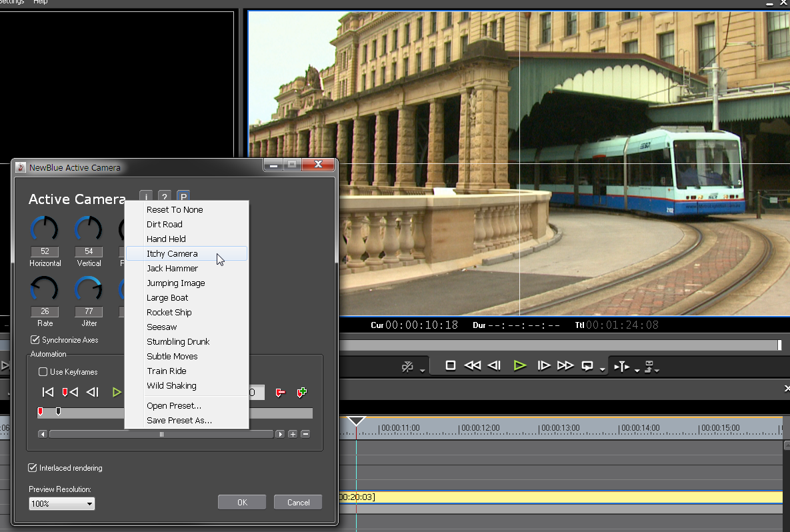Image resolution: width=790 pixels, height=532 pixels.
Task: Click the Fast Forward button in player
Action: 565,365
